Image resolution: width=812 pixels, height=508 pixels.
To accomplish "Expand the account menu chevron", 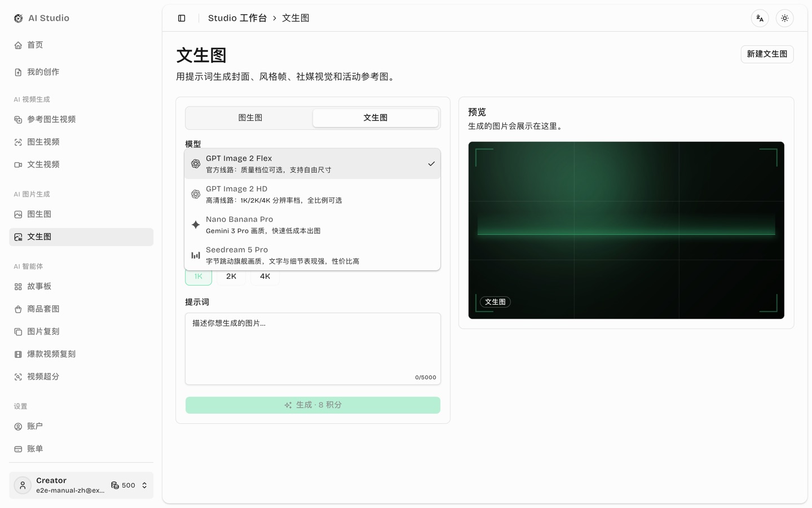I will coord(144,485).
